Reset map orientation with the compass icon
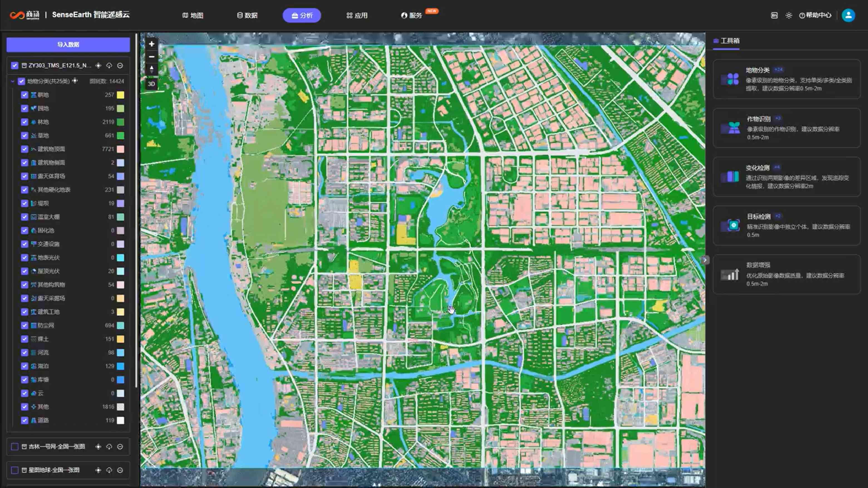 (152, 69)
